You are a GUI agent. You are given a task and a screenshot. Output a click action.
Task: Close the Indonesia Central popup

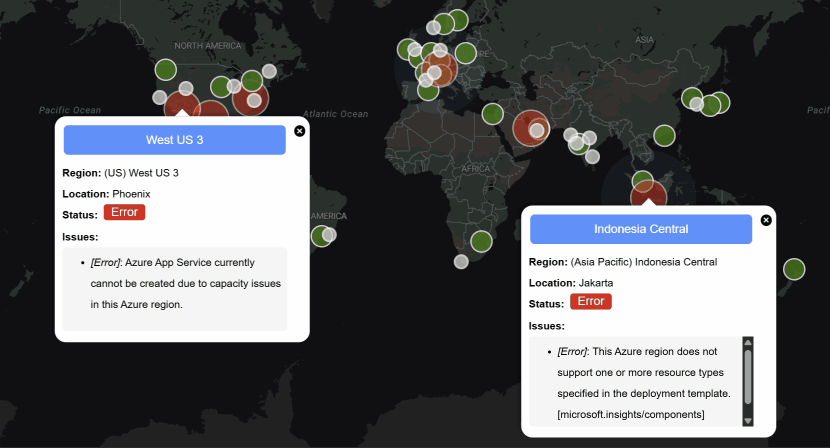coord(766,220)
